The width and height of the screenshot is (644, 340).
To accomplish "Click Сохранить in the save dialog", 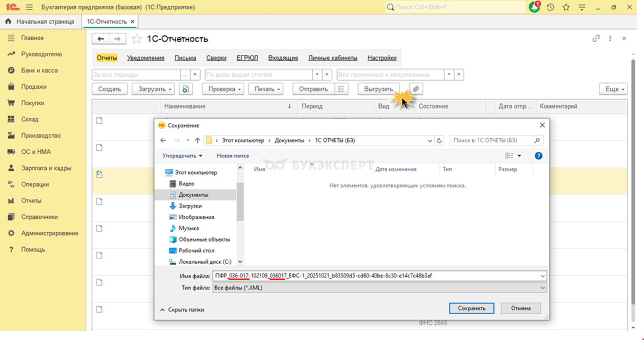I will [472, 308].
